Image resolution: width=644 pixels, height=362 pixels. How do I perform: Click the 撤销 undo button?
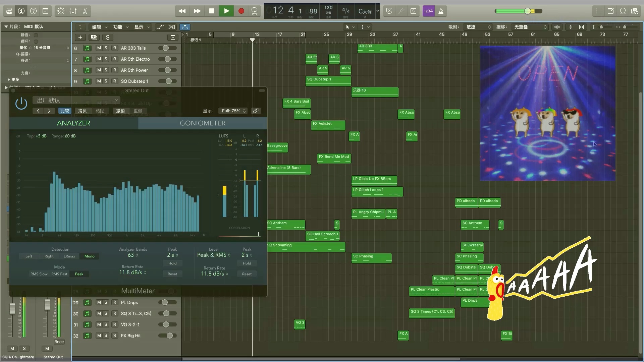click(x=120, y=111)
